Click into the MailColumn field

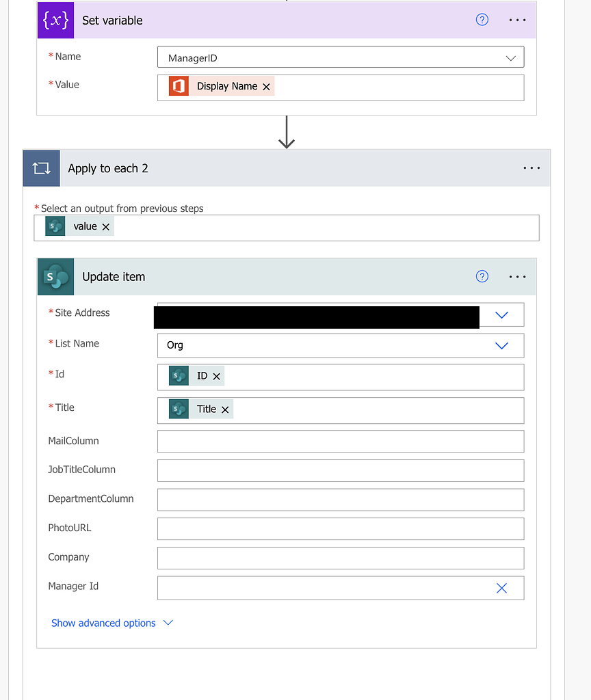click(340, 442)
